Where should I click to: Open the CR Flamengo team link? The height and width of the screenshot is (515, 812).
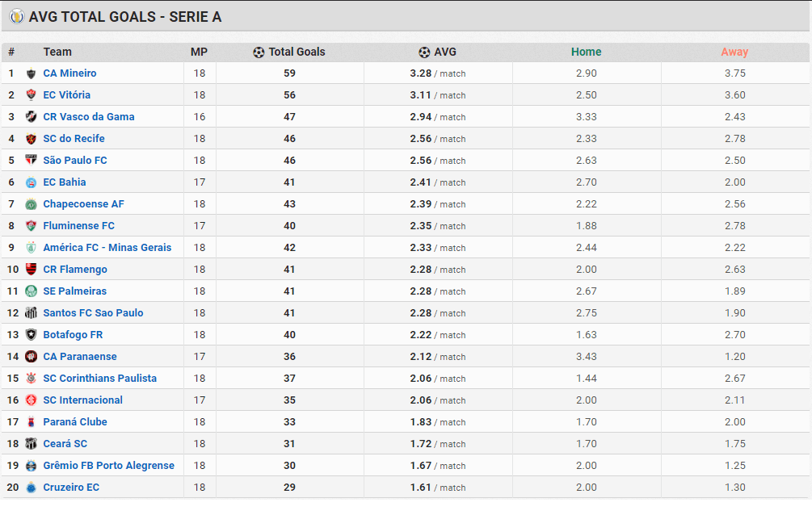pyautogui.click(x=75, y=269)
